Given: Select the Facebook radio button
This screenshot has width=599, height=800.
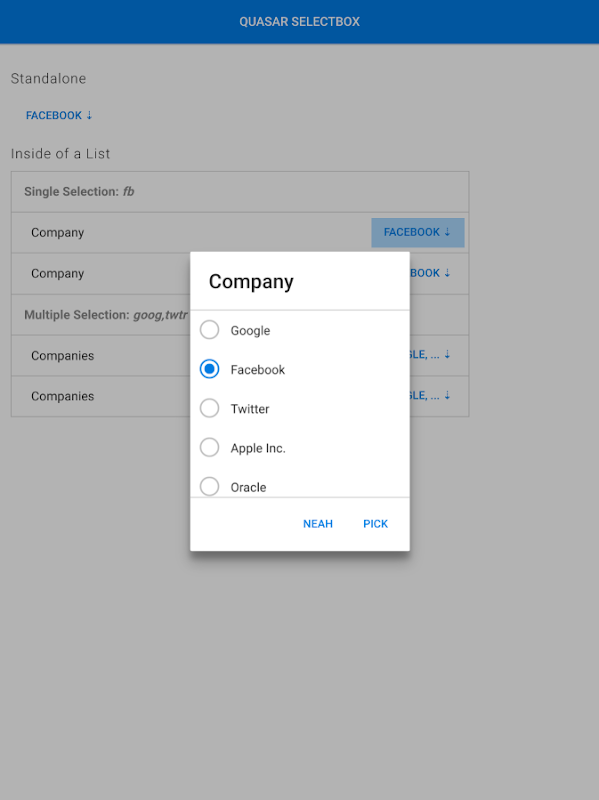Looking at the screenshot, I should pos(209,369).
